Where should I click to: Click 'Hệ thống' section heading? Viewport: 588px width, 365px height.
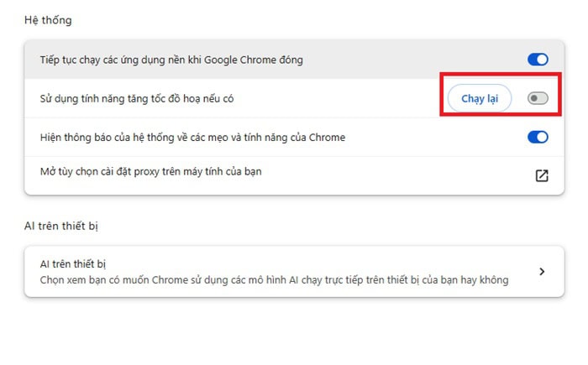[48, 20]
